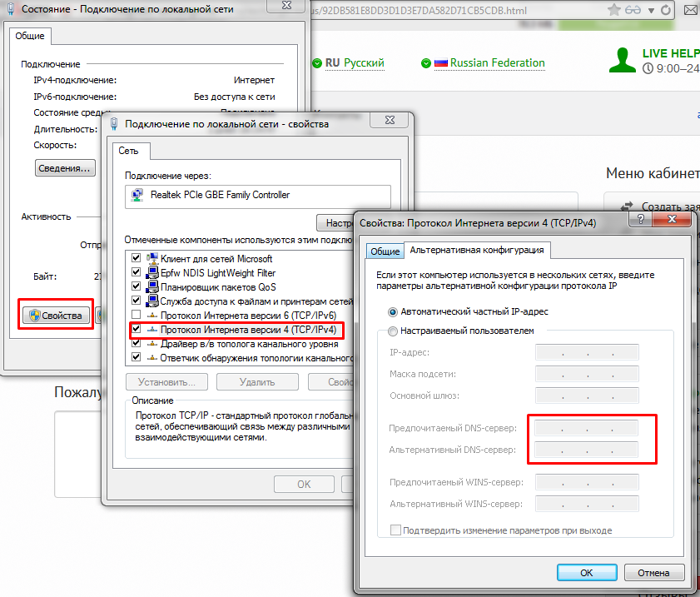Viewport: 700px width, 597px height.
Task: Click the Свойства button with shield
Action: click(x=57, y=316)
